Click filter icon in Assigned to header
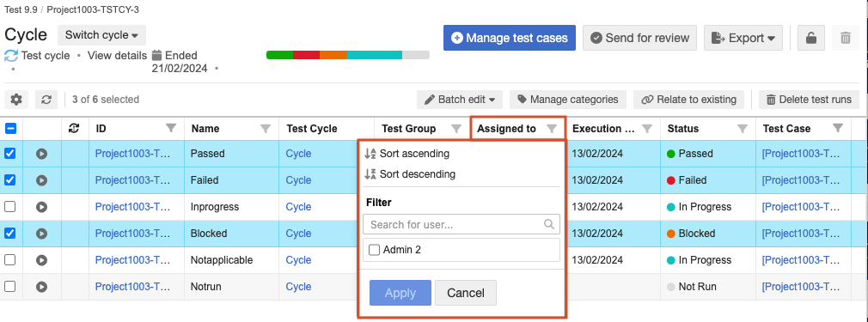Viewport: 868px width, 322px height. coord(552,128)
